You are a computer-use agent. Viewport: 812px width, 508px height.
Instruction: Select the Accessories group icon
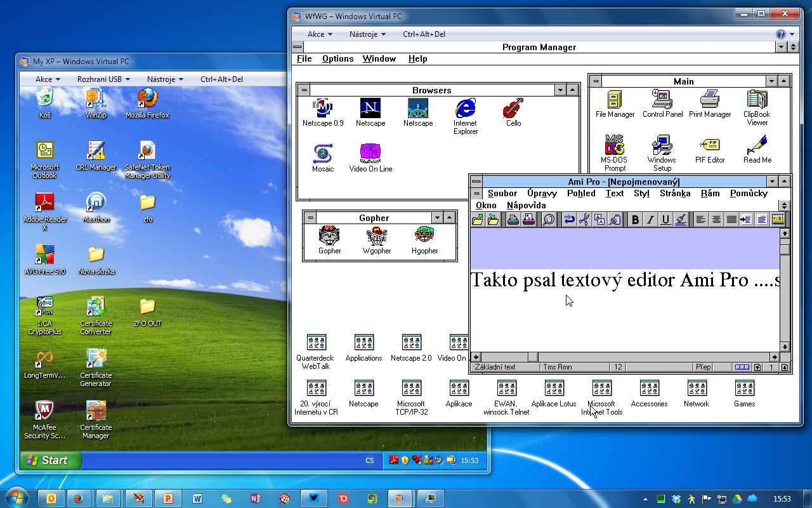tap(649, 394)
